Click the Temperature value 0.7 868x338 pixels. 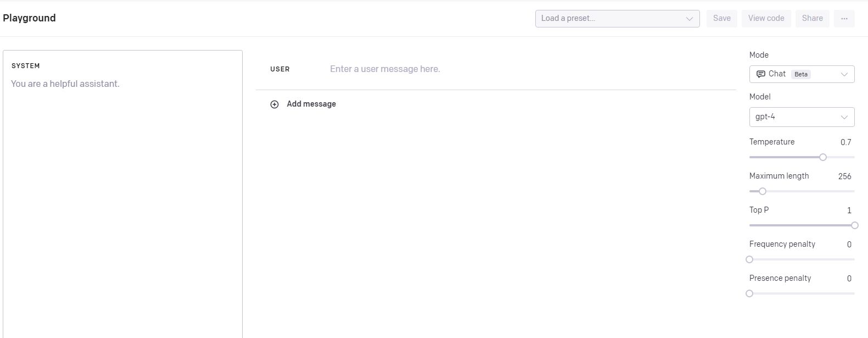(x=845, y=142)
